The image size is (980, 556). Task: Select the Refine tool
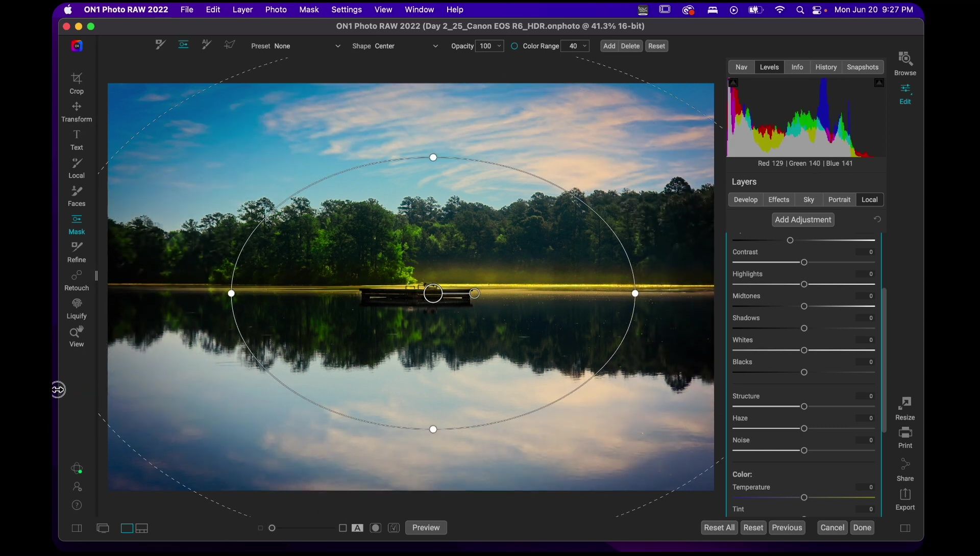(77, 252)
